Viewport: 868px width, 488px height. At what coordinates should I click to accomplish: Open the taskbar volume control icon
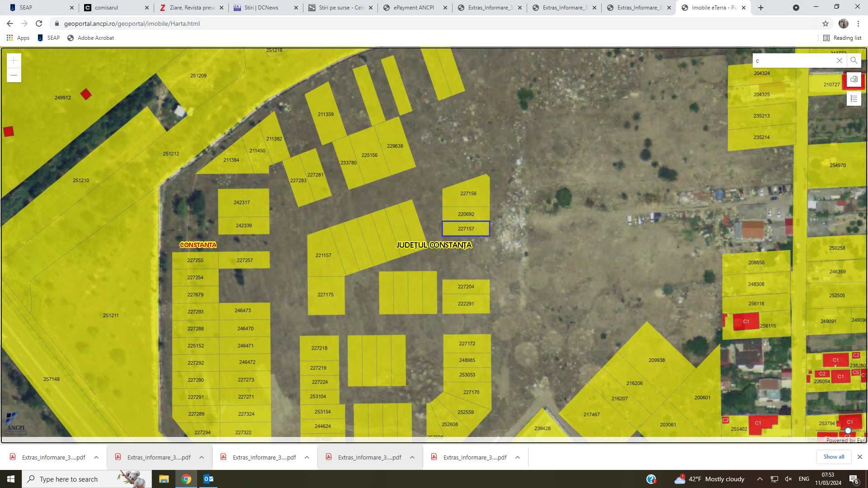coord(788,479)
